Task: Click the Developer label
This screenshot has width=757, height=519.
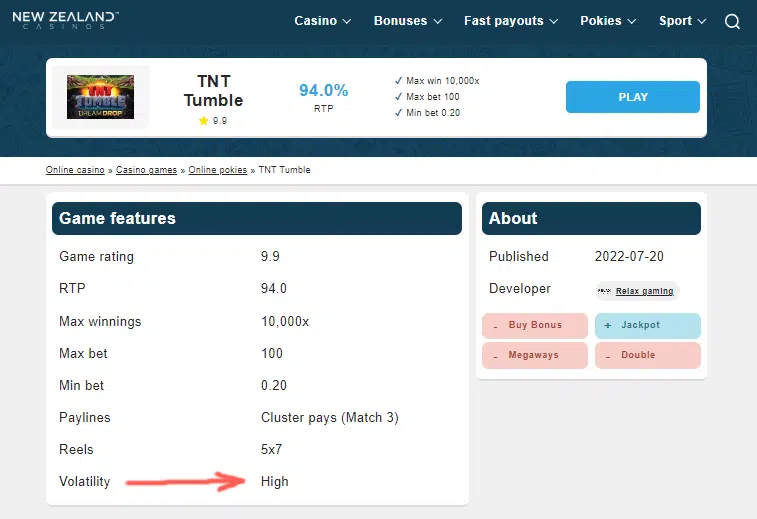Action: (x=519, y=289)
